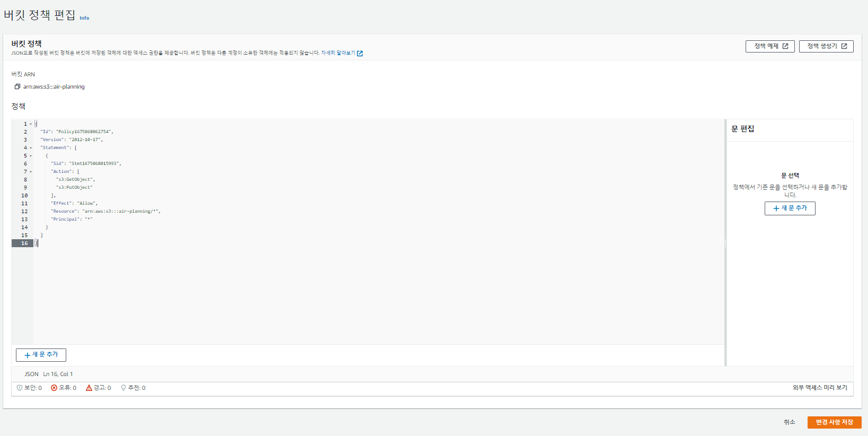Click the "Effect": "Allow" line
Image resolution: width=868 pixels, height=436 pixels.
[x=74, y=203]
